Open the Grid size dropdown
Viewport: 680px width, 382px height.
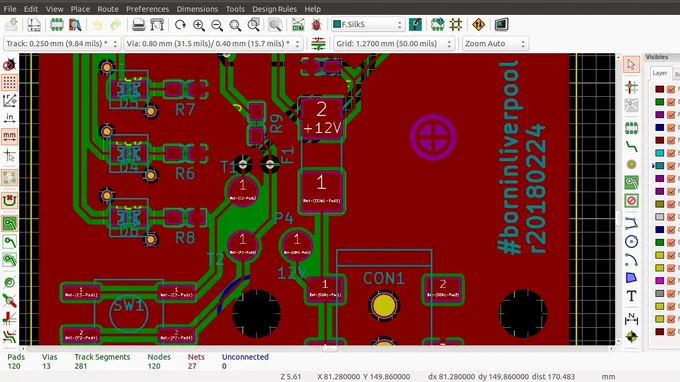[x=394, y=43]
